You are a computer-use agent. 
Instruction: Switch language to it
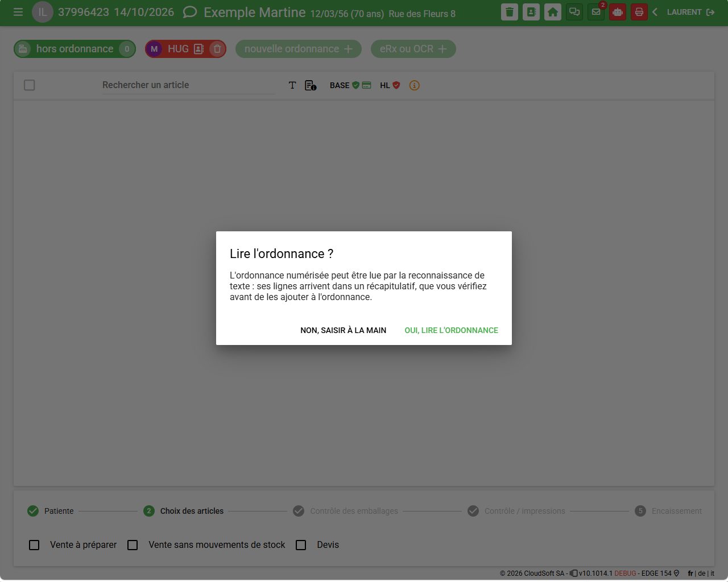[x=712, y=573]
